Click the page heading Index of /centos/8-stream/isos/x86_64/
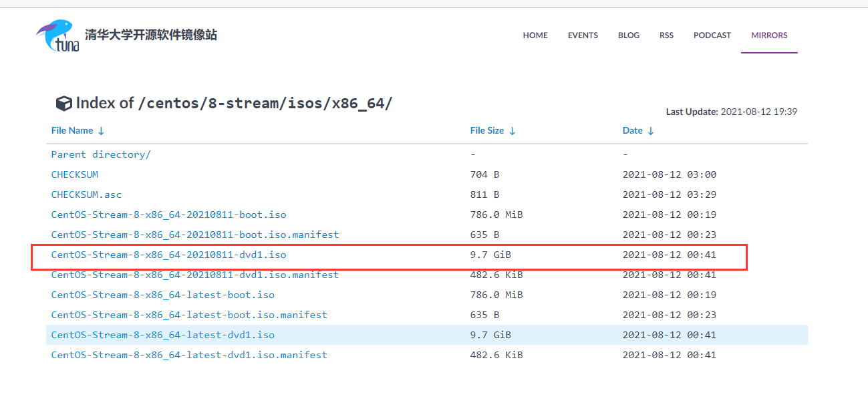The height and width of the screenshot is (409, 868). [234, 104]
